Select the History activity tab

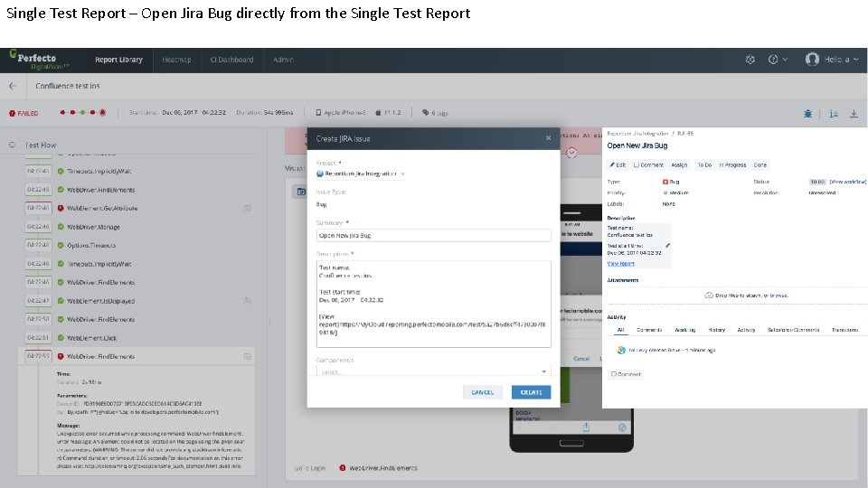pos(716,330)
